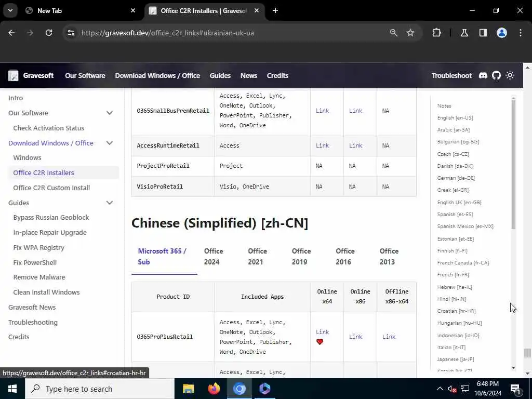Select the Office 2024 tab
The image size is (532, 399).
pos(214,257)
